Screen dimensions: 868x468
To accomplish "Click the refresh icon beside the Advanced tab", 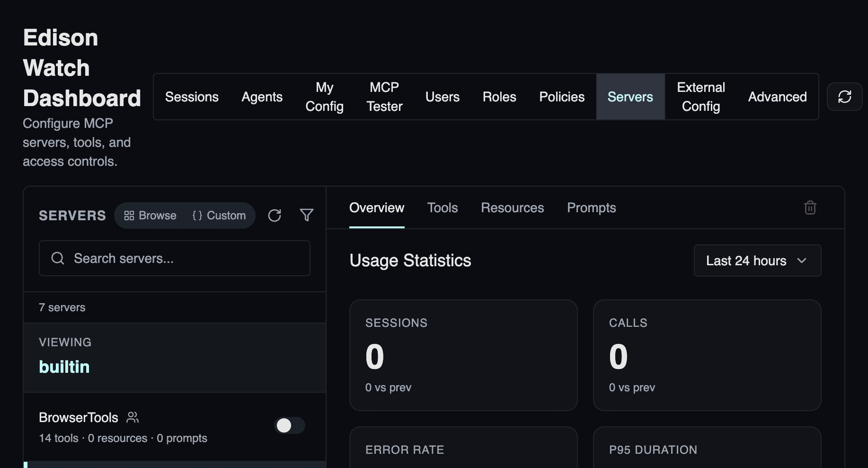I will coord(844,97).
